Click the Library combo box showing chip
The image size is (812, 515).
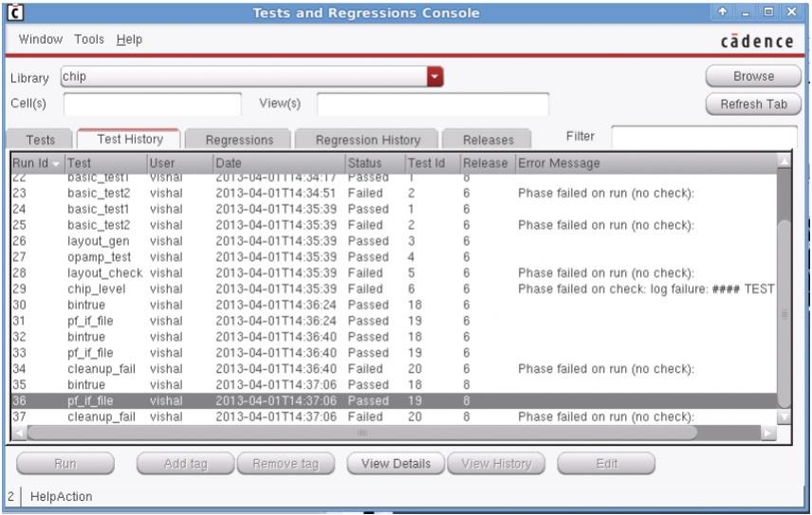(x=251, y=77)
